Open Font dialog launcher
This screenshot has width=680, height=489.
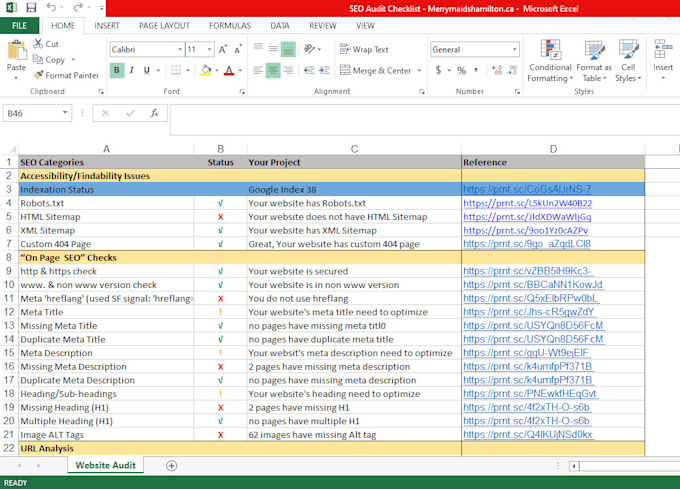(242, 91)
